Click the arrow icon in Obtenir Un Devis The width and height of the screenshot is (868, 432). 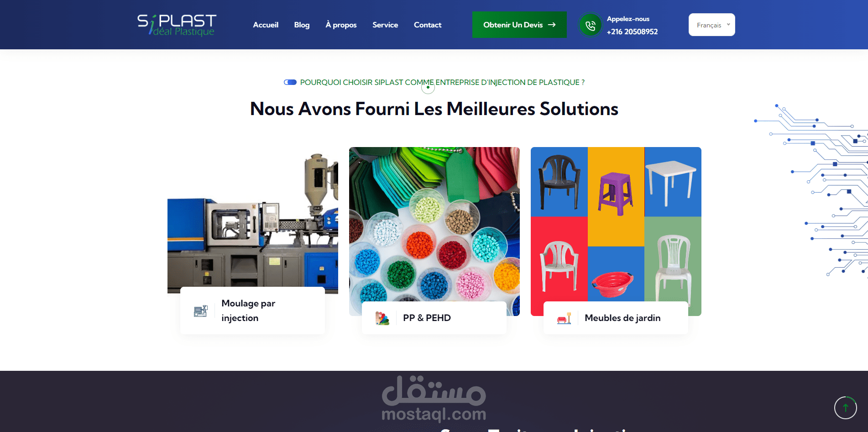click(x=552, y=25)
